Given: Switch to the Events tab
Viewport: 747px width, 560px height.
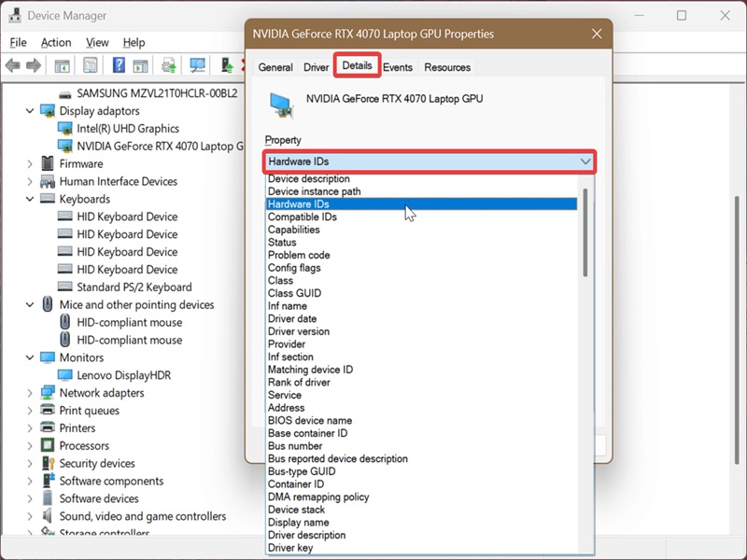Looking at the screenshot, I should [398, 67].
